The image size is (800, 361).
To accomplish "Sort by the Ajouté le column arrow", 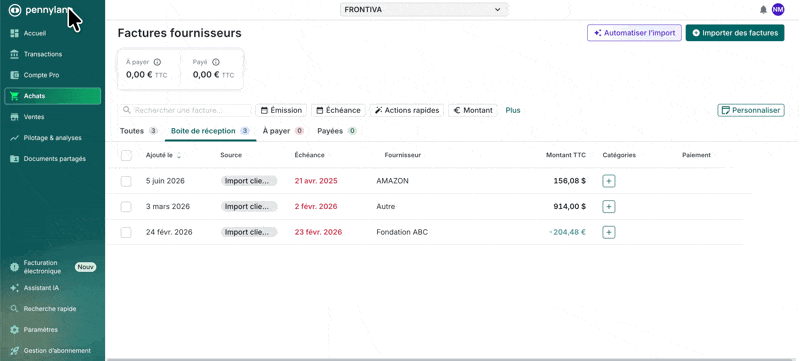I will point(179,155).
